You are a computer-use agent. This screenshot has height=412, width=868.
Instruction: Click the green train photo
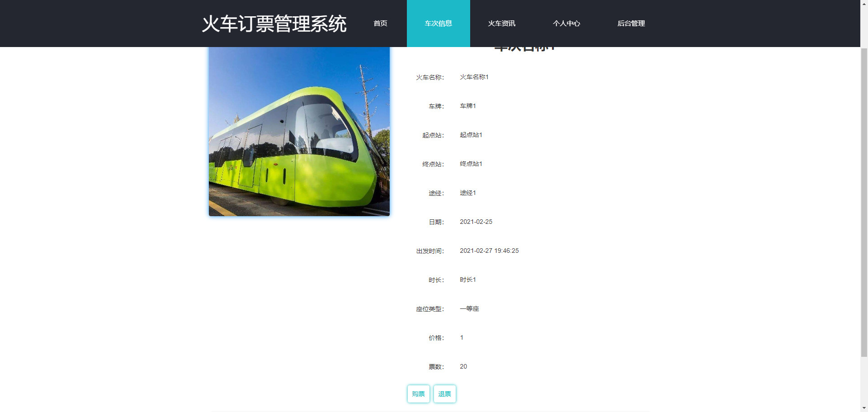(x=299, y=131)
